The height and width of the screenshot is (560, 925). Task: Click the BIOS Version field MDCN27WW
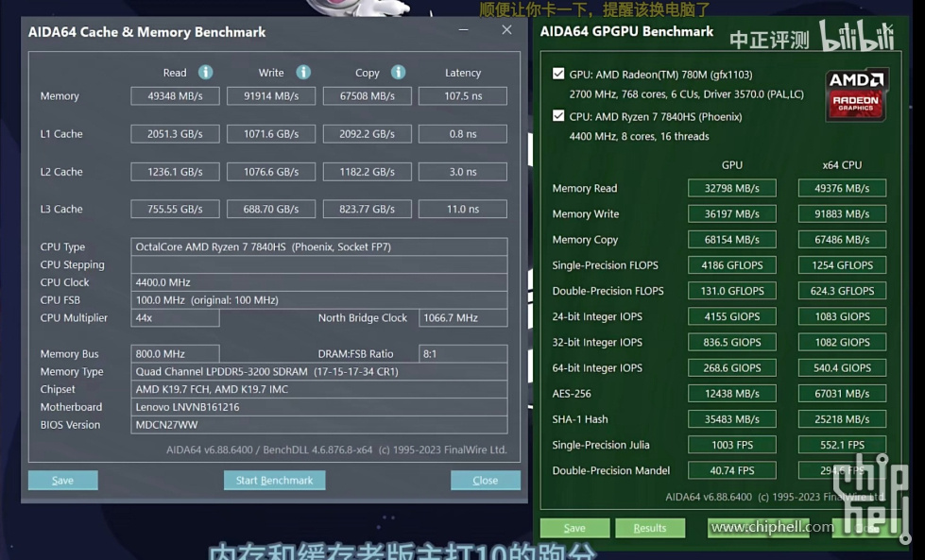[x=319, y=424]
